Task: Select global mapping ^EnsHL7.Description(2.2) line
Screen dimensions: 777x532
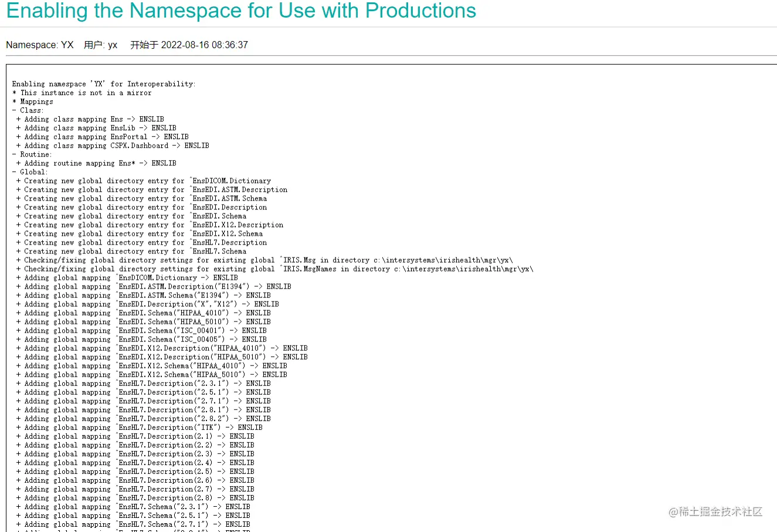Action: (135, 445)
